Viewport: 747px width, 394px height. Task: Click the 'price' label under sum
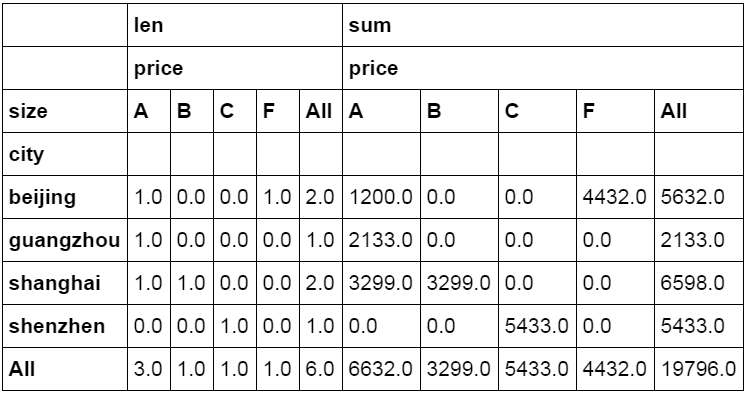click(374, 69)
